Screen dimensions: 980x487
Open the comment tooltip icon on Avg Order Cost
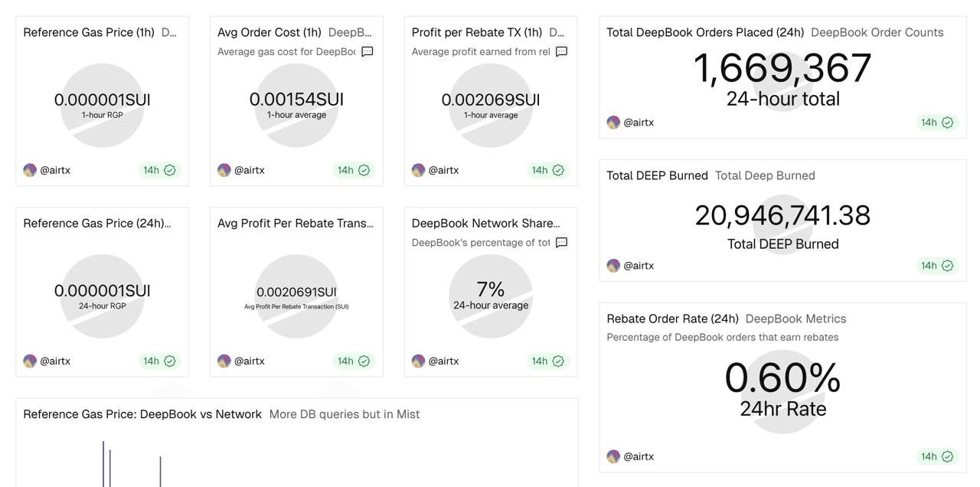[x=367, y=51]
